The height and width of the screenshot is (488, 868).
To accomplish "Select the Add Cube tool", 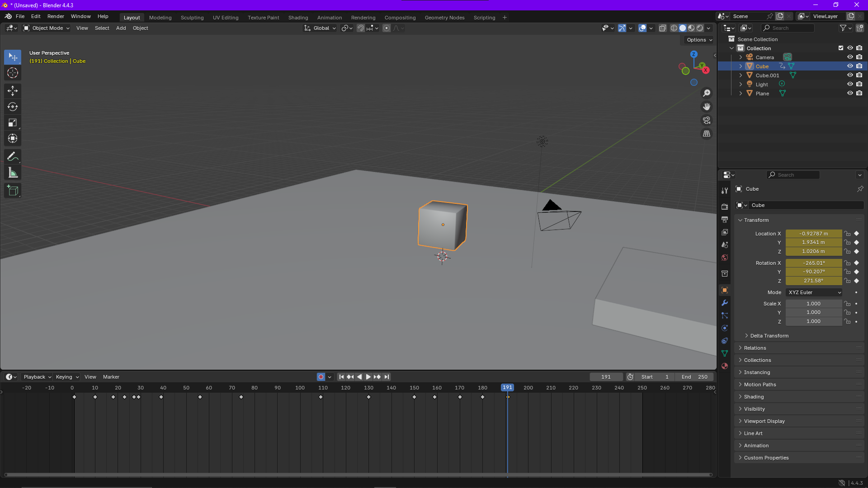I will (13, 191).
